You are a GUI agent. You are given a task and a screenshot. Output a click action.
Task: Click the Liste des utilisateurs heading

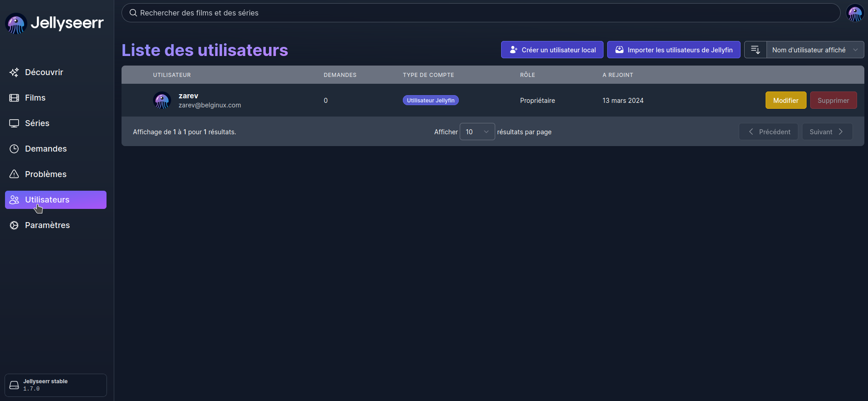[205, 50]
